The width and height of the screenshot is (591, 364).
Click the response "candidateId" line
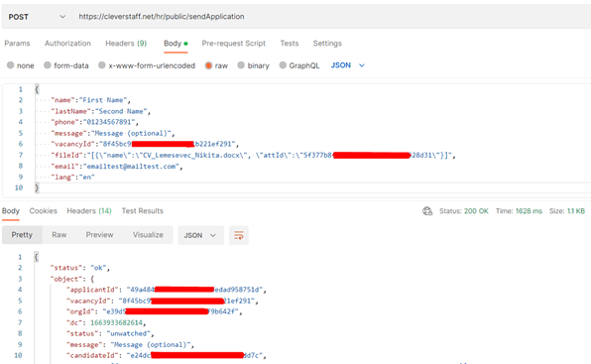click(x=167, y=355)
